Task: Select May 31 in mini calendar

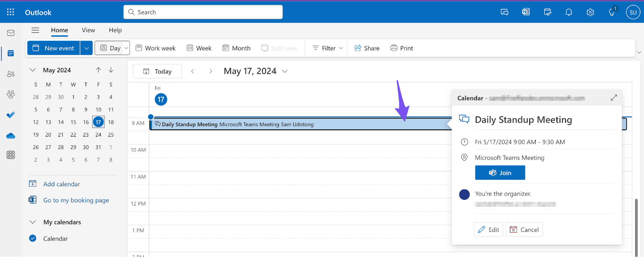Action: (x=98, y=147)
